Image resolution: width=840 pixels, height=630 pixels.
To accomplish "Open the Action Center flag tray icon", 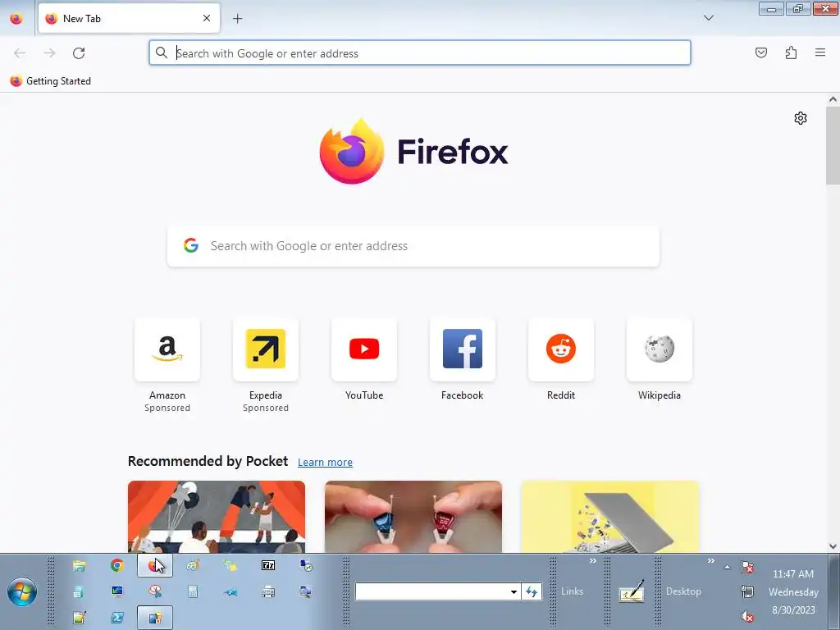I will point(747,567).
